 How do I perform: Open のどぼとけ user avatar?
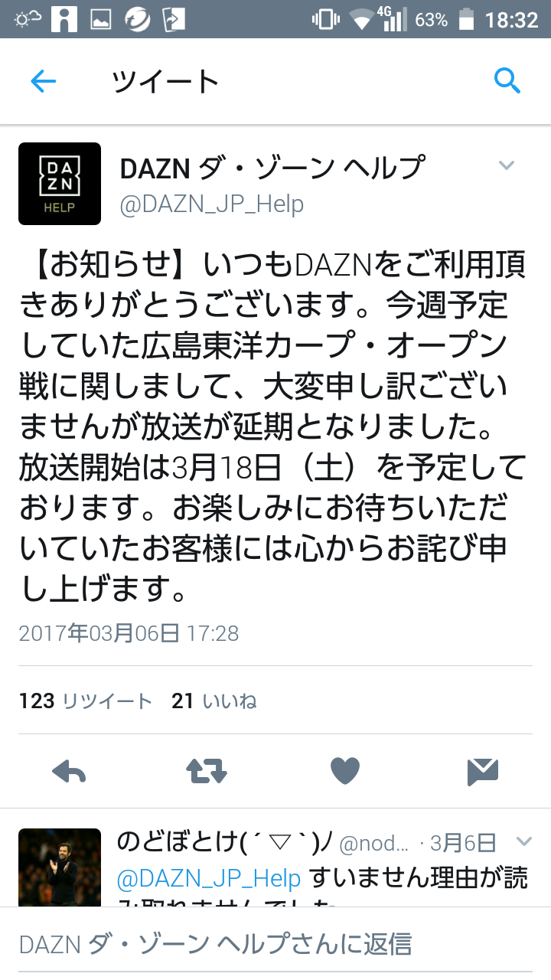pos(60,867)
